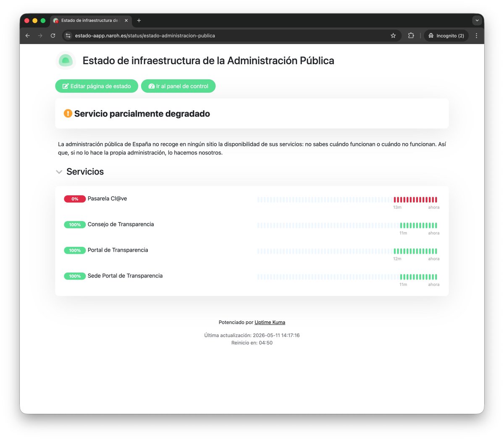Go forward with the browser forward arrow

40,36
